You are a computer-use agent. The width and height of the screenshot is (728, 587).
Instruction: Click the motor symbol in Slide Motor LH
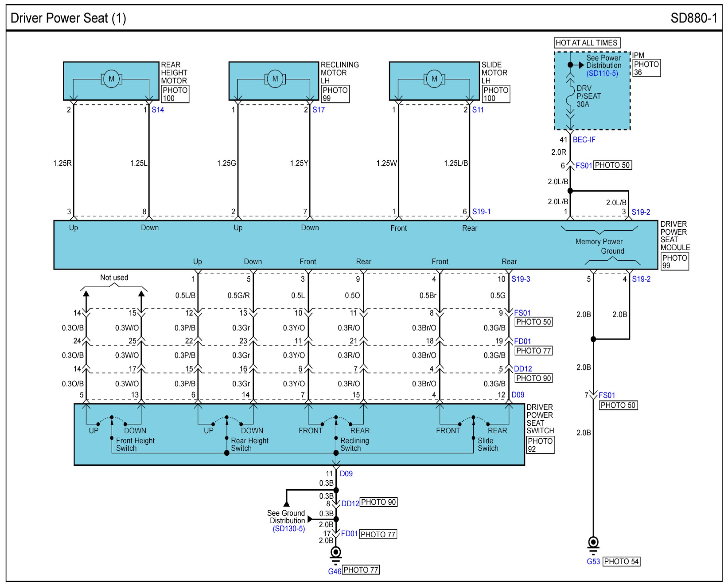pyautogui.click(x=434, y=79)
